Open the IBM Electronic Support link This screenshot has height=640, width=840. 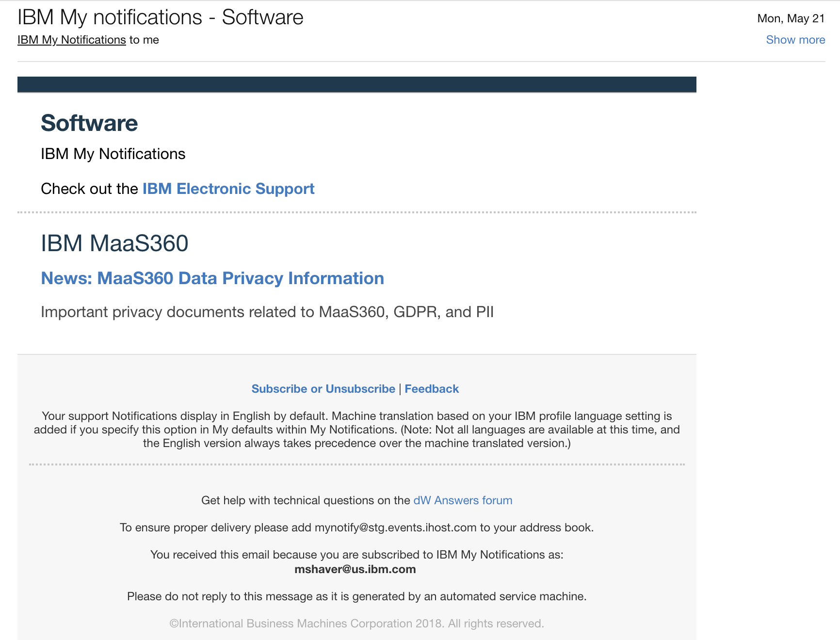228,189
